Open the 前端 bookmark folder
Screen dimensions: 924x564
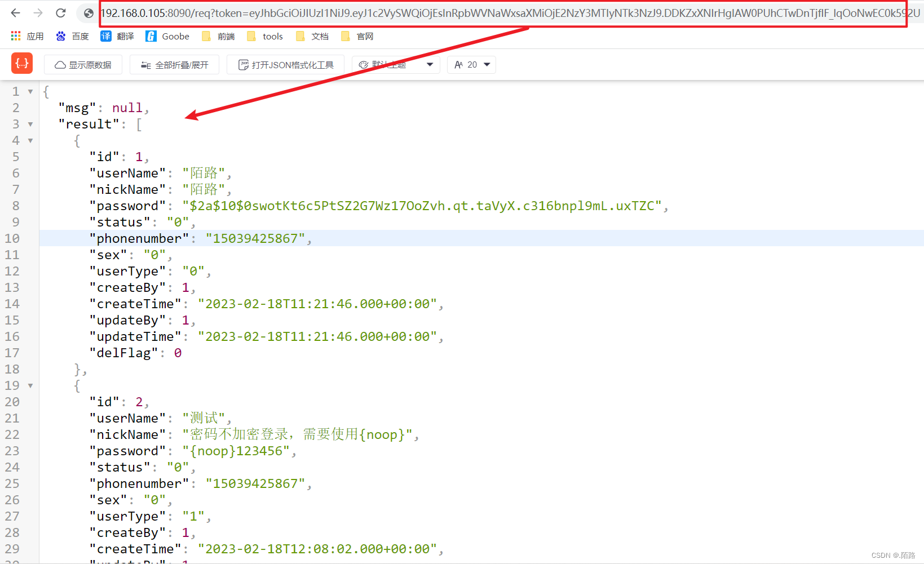click(218, 36)
